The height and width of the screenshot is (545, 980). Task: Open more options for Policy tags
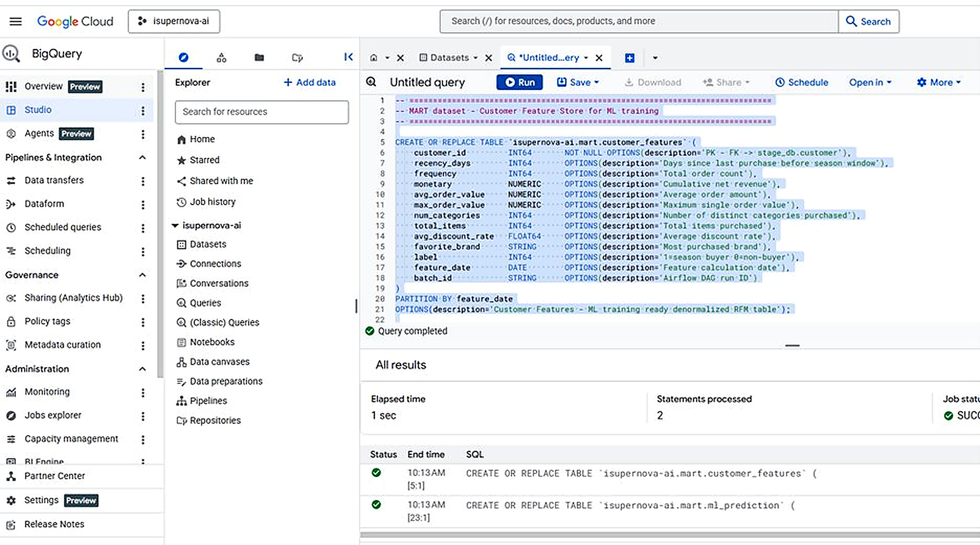[x=143, y=322]
